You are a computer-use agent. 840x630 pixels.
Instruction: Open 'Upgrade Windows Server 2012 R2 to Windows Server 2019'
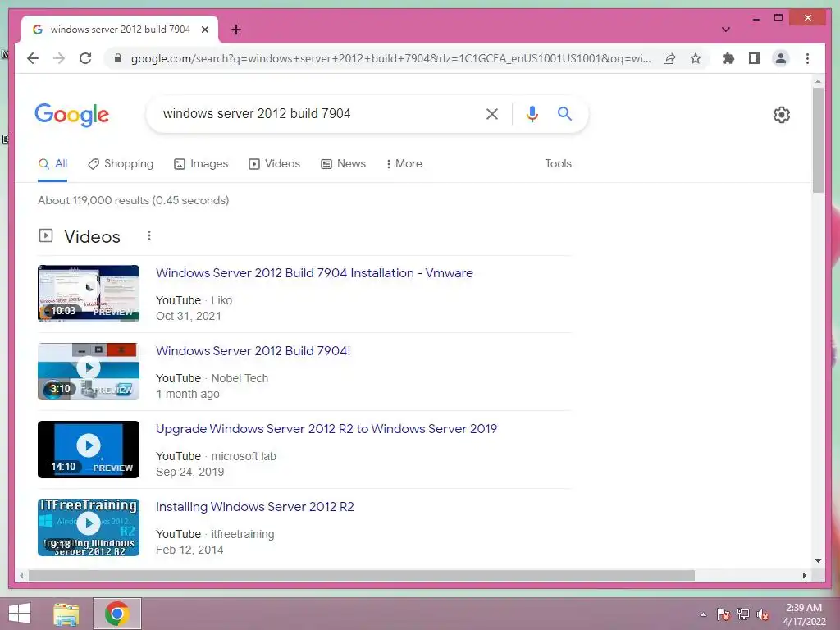pyautogui.click(x=326, y=429)
